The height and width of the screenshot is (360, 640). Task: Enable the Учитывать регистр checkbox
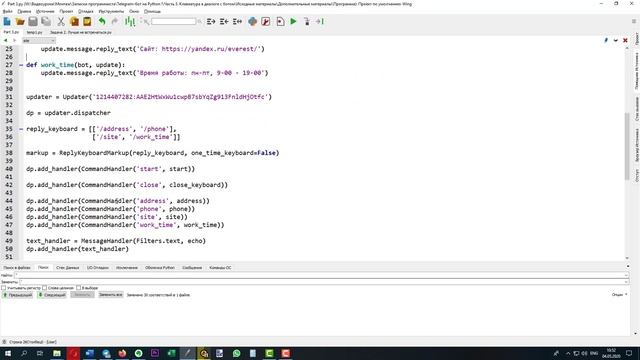(x=4, y=288)
